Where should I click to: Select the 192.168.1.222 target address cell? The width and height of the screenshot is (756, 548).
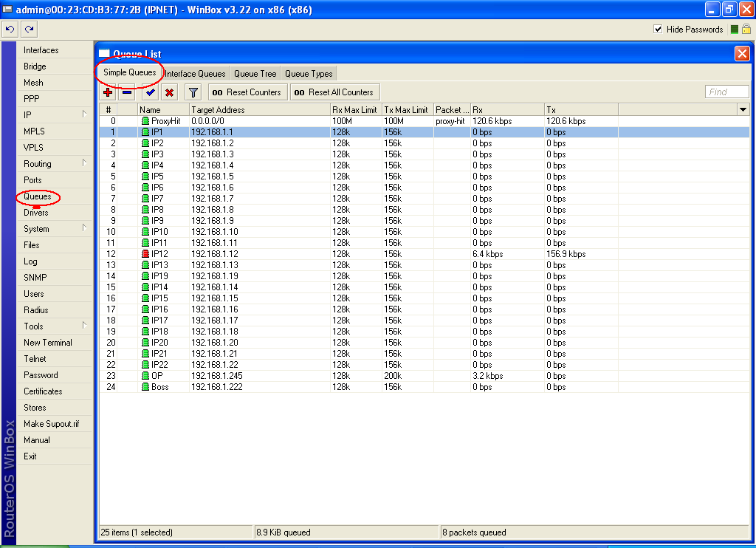click(259, 387)
